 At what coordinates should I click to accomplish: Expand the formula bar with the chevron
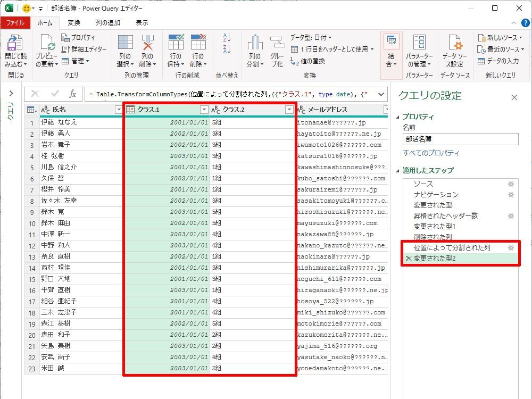pos(381,94)
